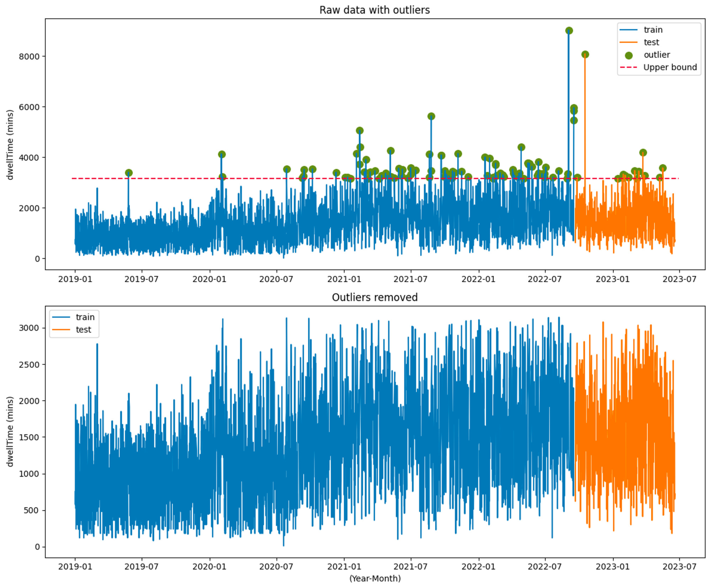Click the outlier dot near 4000 at 2020-01

coord(222,154)
